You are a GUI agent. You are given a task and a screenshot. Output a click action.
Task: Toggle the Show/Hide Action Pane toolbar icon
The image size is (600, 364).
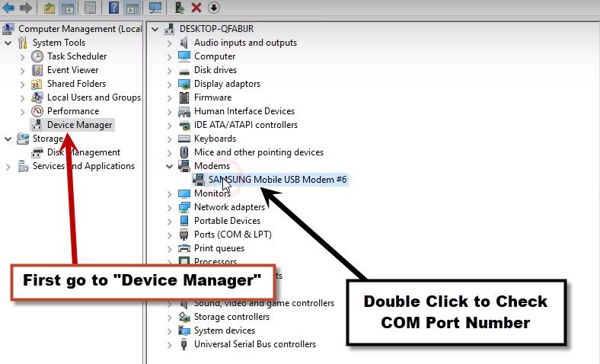point(132,8)
